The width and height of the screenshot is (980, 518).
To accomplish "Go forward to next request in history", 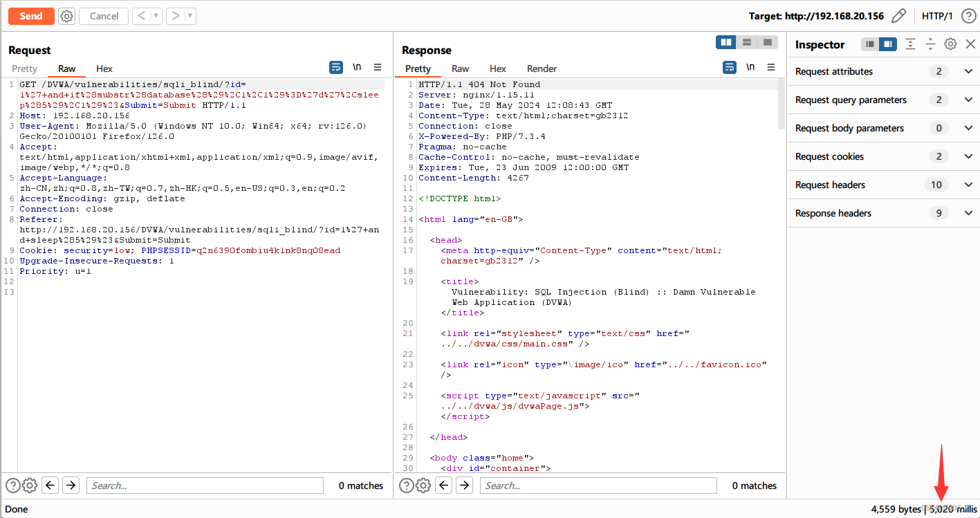I will 175,16.
